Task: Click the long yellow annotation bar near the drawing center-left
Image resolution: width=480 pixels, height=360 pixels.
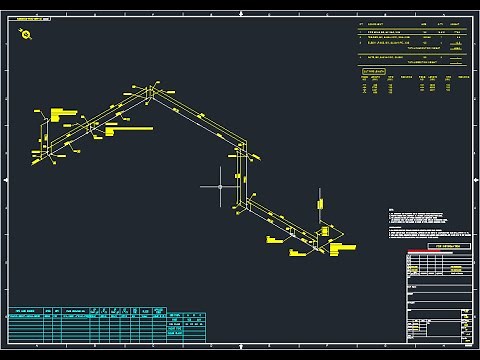Action: [x=129, y=129]
